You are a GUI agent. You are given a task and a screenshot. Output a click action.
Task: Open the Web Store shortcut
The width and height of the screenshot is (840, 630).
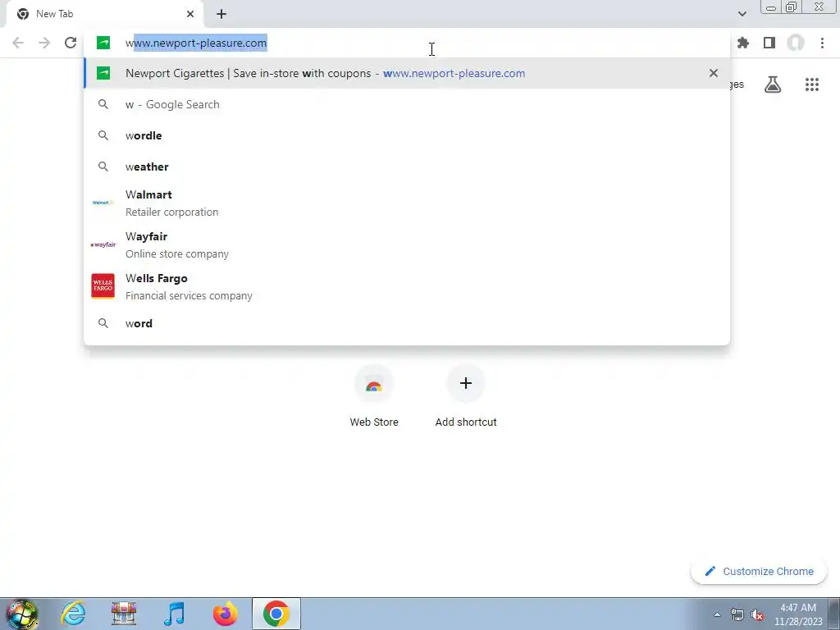[374, 396]
